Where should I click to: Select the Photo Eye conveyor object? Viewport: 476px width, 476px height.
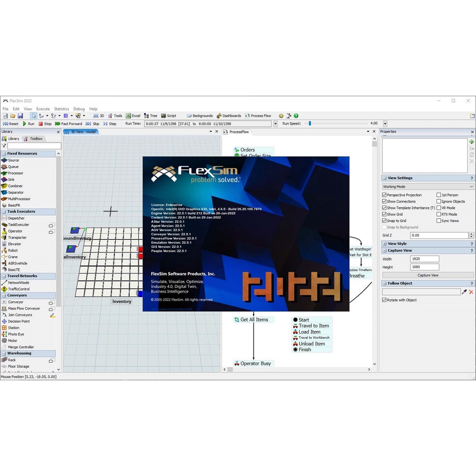pyautogui.click(x=16, y=334)
